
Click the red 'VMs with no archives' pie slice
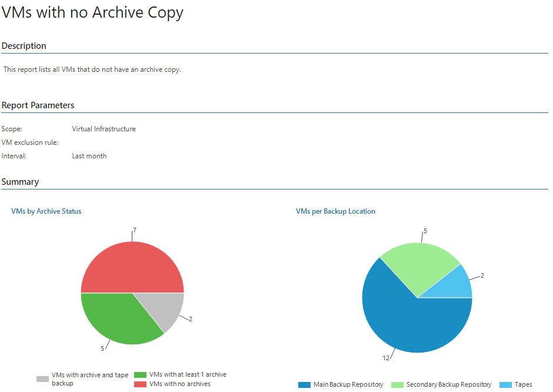tap(132, 267)
